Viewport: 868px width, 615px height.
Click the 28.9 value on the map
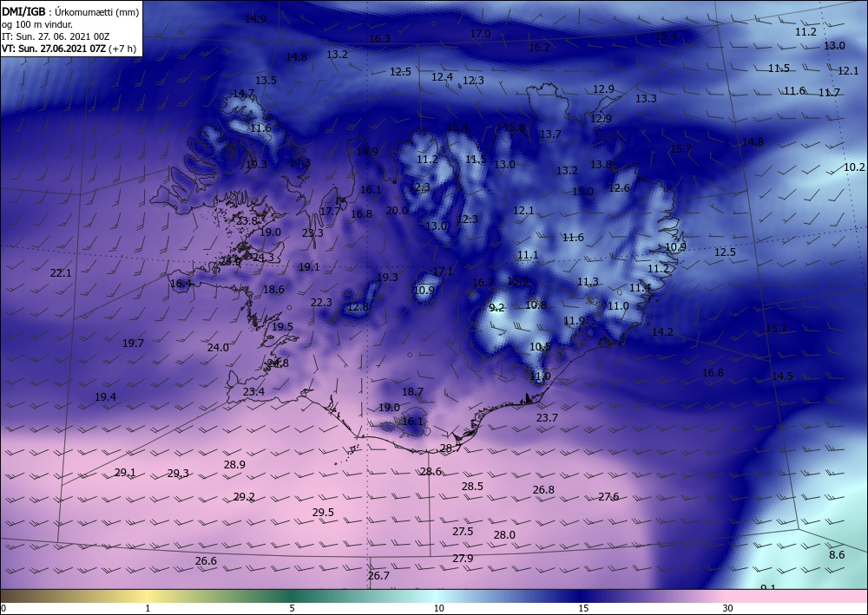point(234,465)
